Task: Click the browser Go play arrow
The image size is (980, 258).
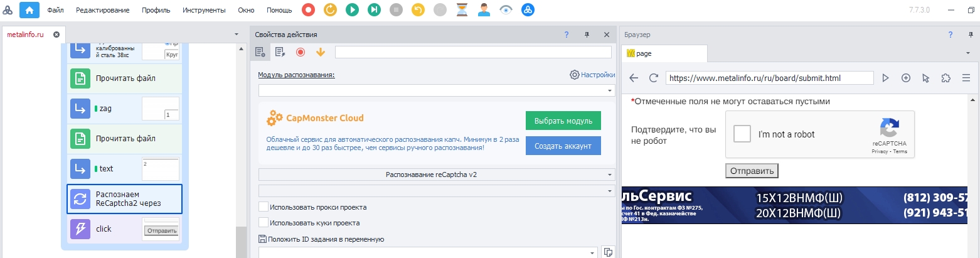Action: pos(886,78)
